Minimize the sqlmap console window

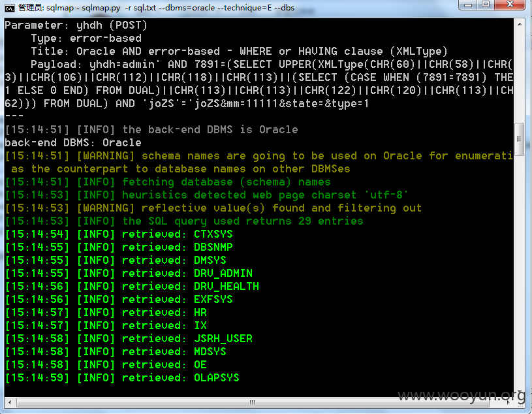pyautogui.click(x=468, y=5)
